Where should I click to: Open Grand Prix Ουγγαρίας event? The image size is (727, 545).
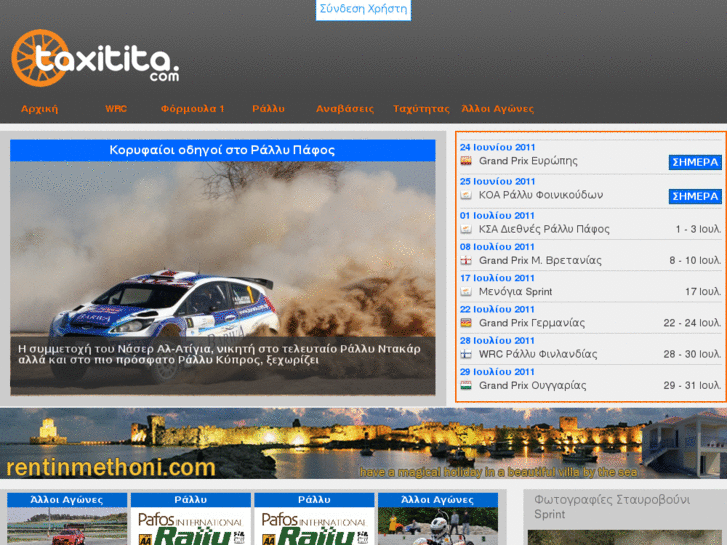tap(533, 385)
